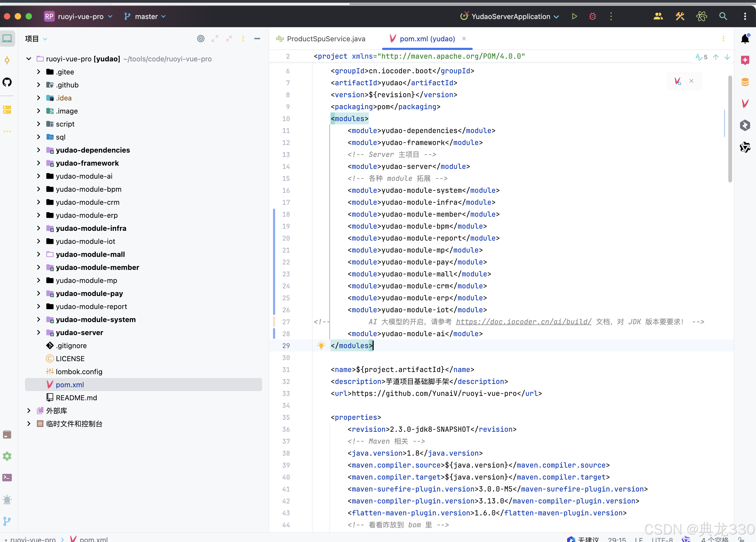This screenshot has height=542, width=756.
Task: Close the pom.xml (yudao) tab
Action: point(464,39)
